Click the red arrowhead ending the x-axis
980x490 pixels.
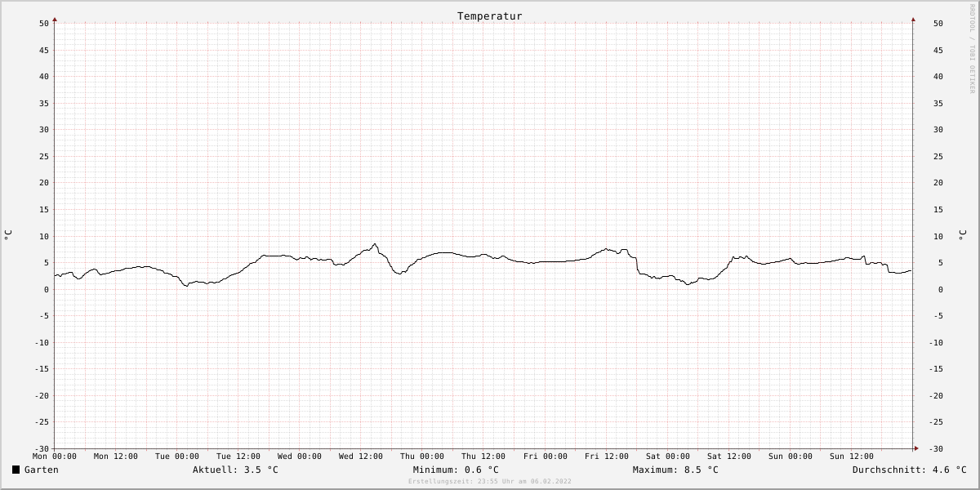point(916,448)
